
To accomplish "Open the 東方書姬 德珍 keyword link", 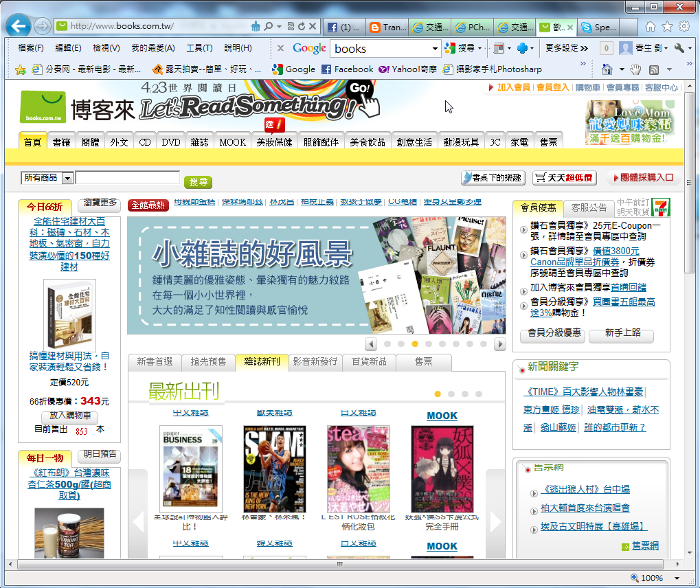I will [x=551, y=409].
